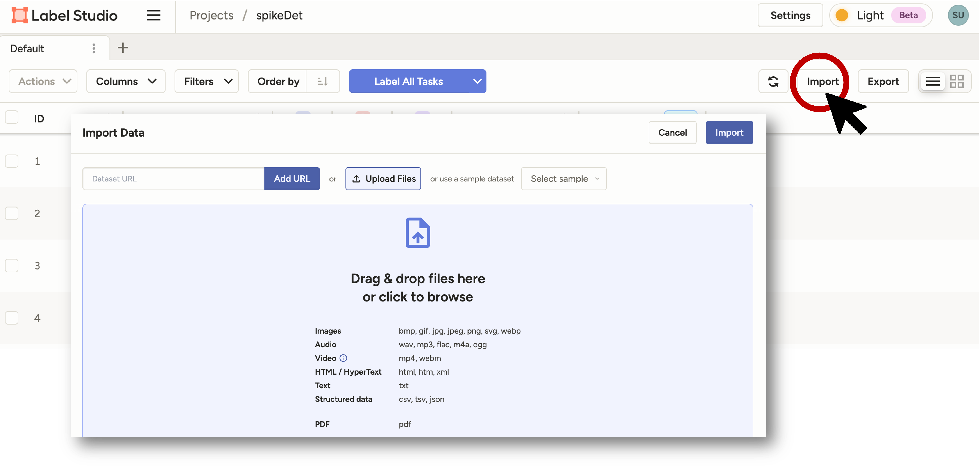Open the Actions dropdown
This screenshot has height=469, width=980.
pos(43,81)
